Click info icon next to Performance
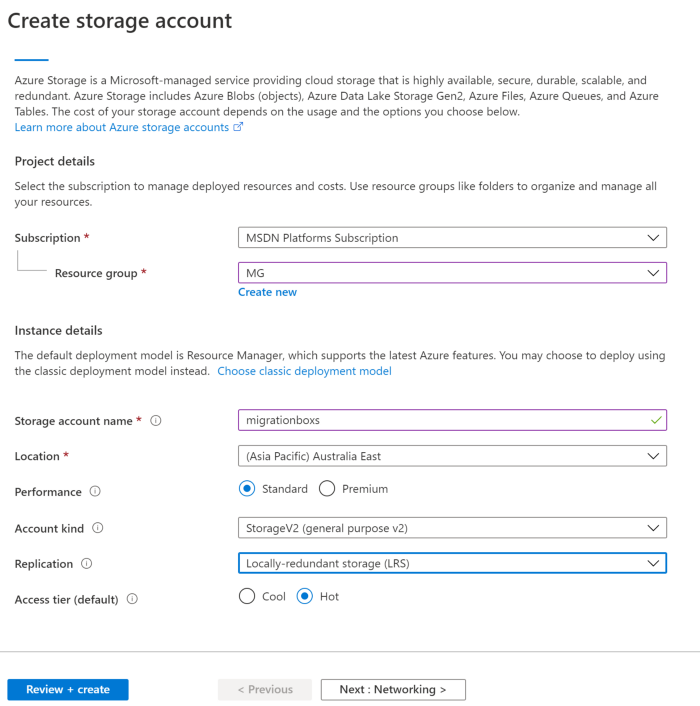The width and height of the screenshot is (700, 706). click(x=95, y=492)
